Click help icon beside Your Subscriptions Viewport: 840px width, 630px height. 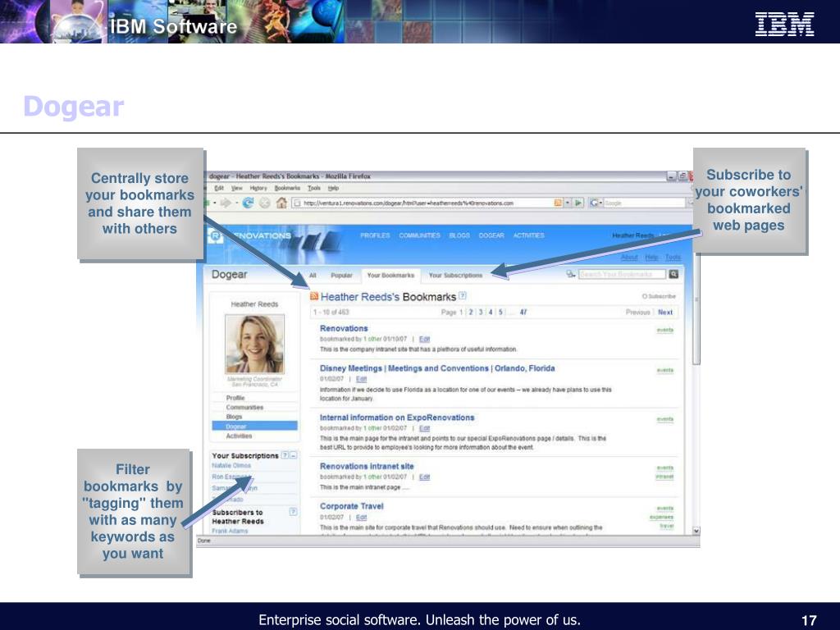(285, 455)
